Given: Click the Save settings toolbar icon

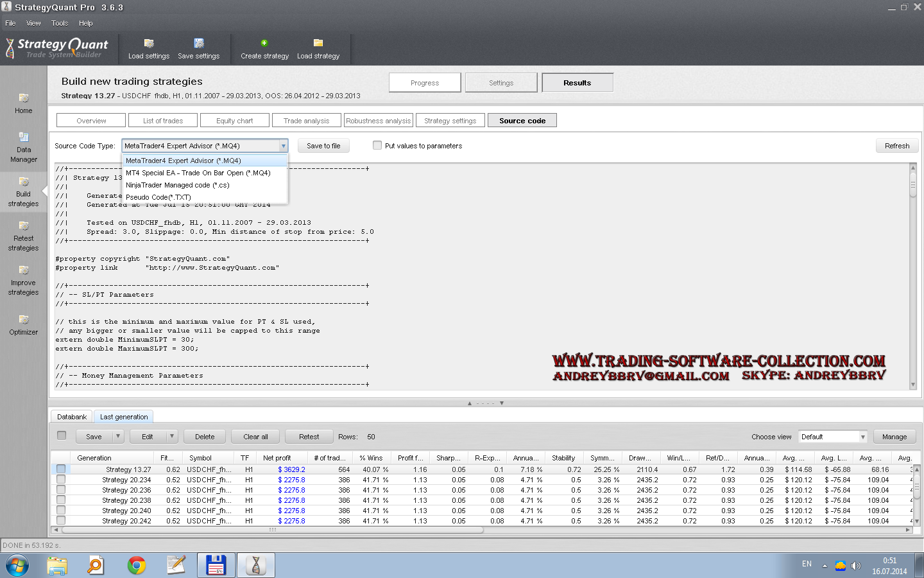Looking at the screenshot, I should (199, 44).
